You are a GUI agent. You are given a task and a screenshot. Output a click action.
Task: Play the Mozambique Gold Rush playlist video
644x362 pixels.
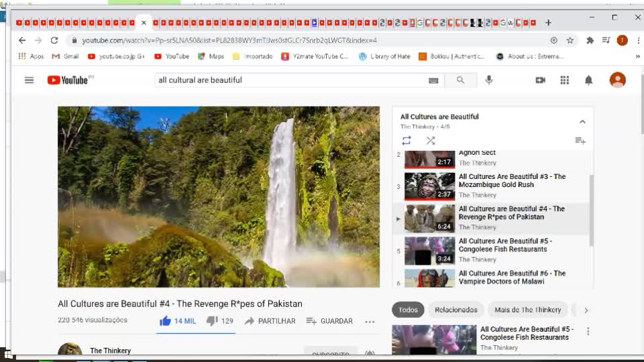click(512, 180)
